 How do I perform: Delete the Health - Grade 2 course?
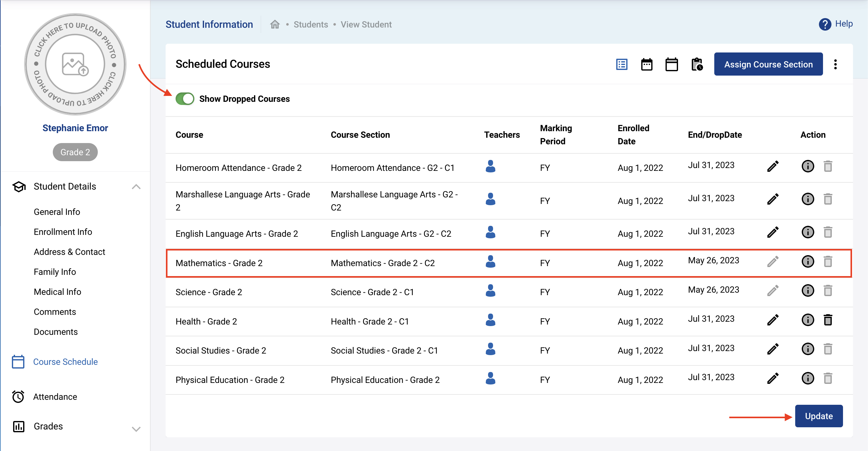tap(828, 320)
